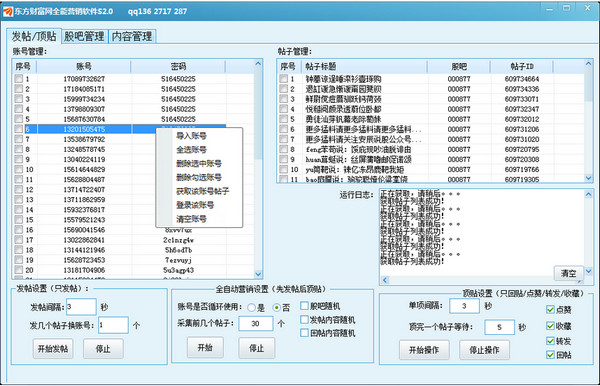Click the 股吧 column header
This screenshot has height=386, width=600.
pyautogui.click(x=459, y=66)
